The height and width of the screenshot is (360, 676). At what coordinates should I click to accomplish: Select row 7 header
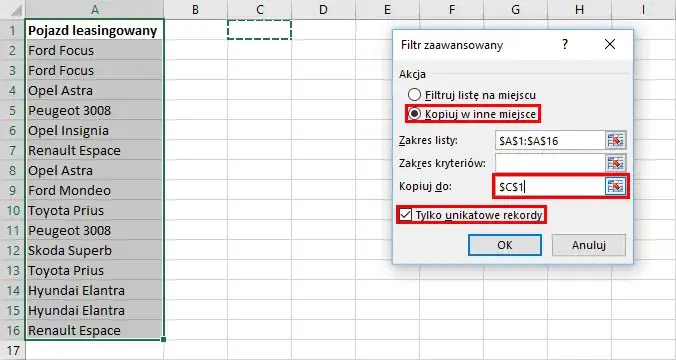pos(13,150)
